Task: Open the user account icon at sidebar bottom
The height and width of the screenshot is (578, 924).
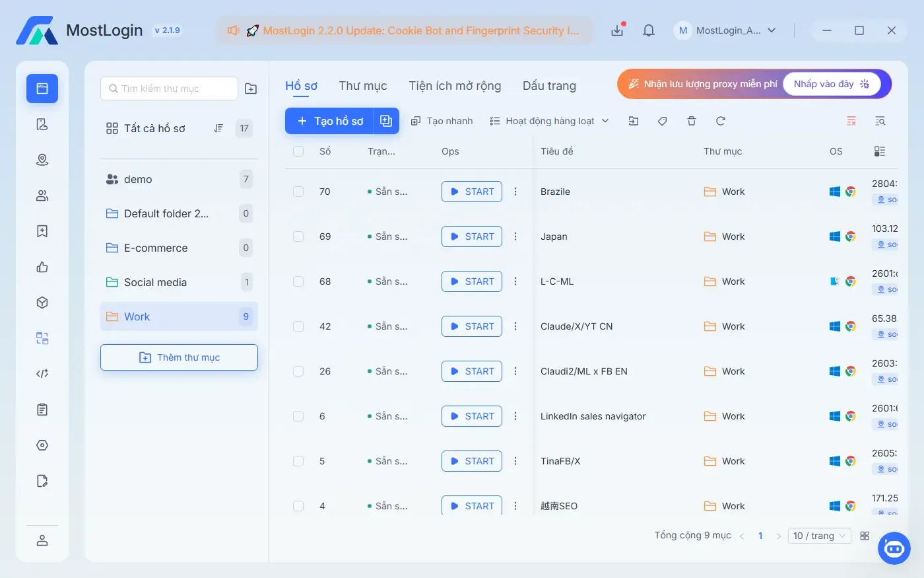Action: click(42, 540)
